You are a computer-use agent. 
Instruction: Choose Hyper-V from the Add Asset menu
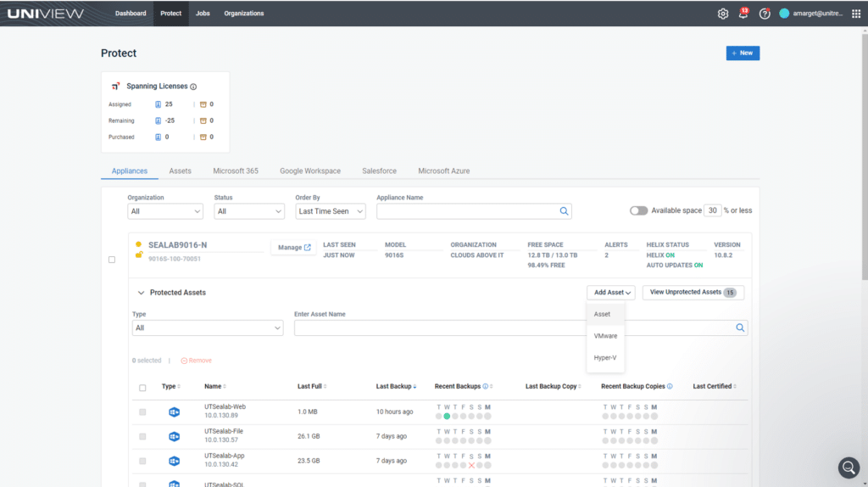pos(605,358)
